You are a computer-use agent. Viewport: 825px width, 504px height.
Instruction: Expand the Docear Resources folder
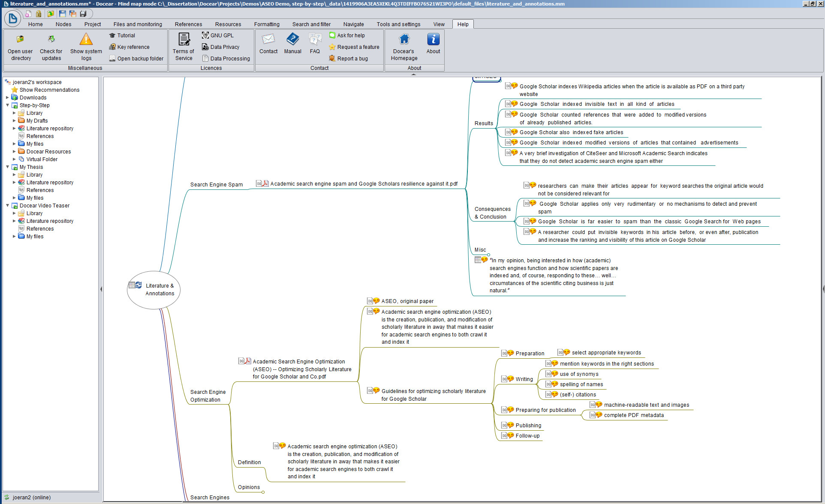pos(14,151)
